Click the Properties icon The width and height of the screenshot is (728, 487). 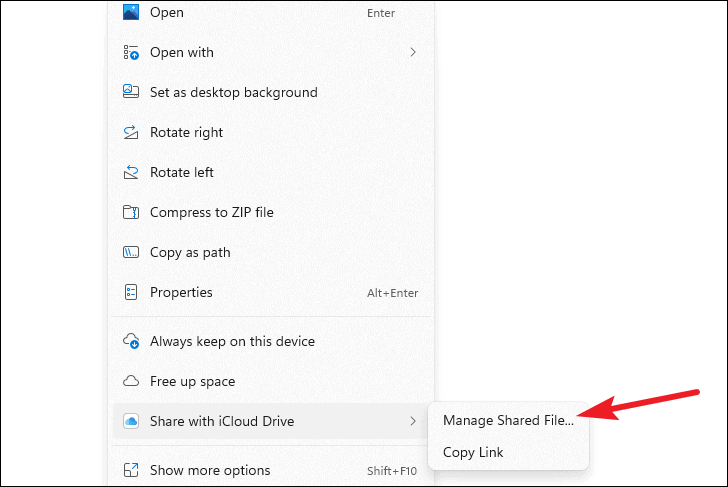tap(131, 292)
